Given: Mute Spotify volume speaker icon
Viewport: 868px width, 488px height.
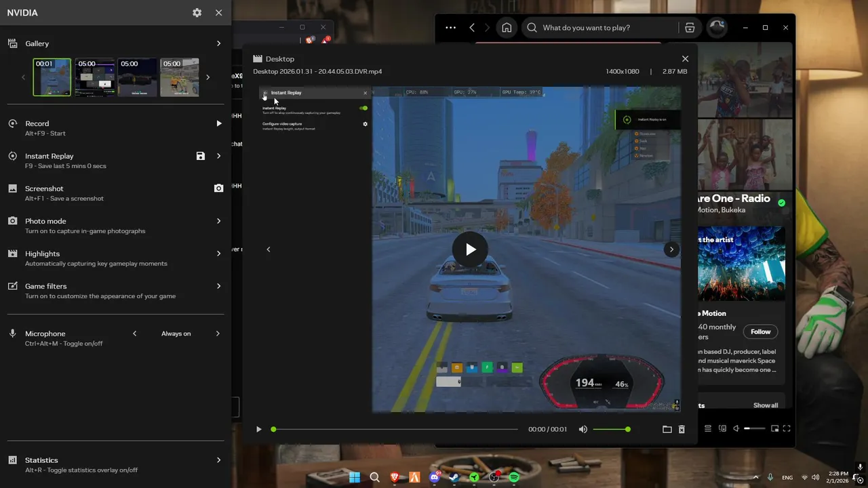Looking at the screenshot, I should [x=736, y=428].
